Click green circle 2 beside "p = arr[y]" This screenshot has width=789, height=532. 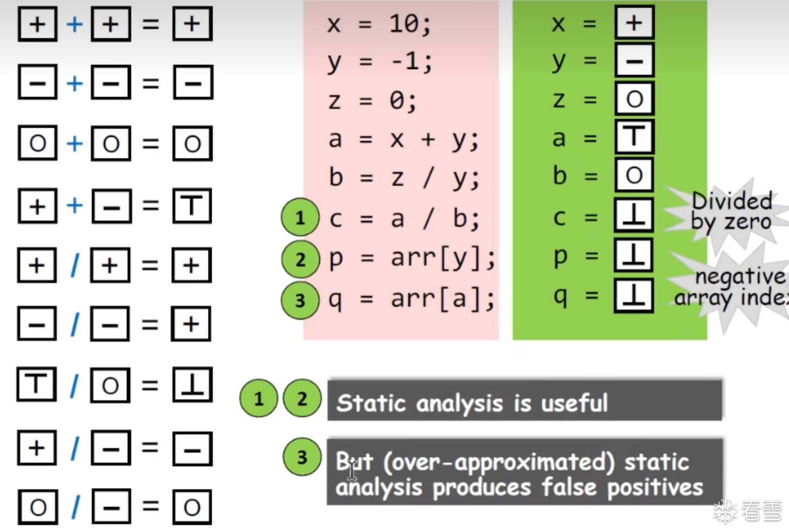300,259
